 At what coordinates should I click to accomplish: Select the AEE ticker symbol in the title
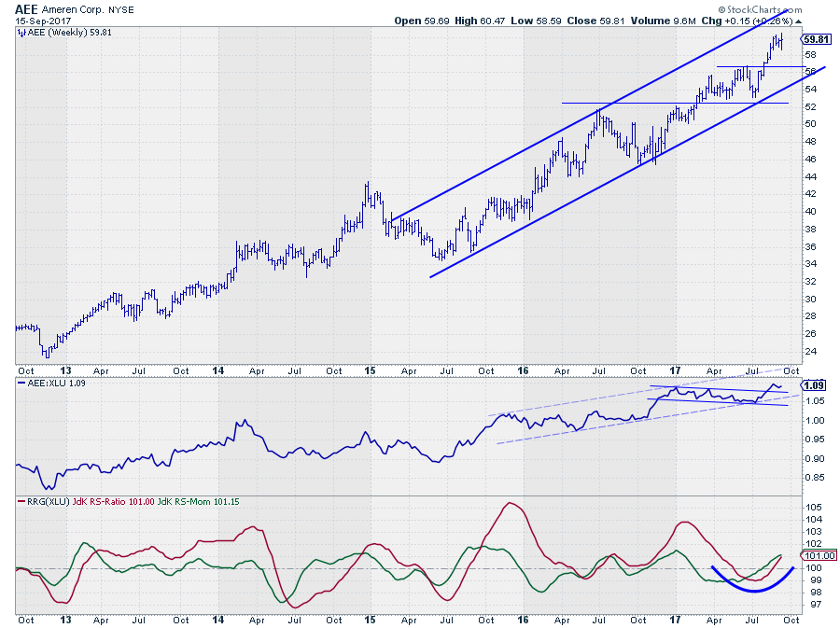point(26,9)
